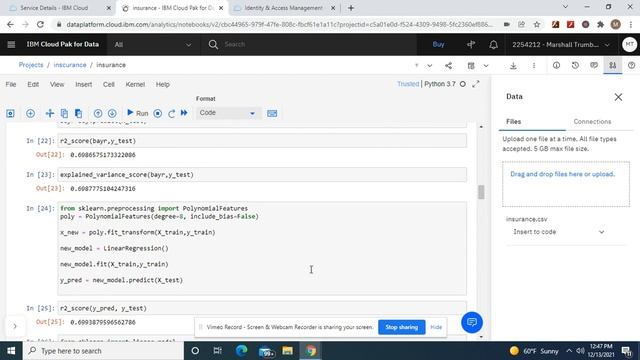Open the versions history icon
This screenshot has width=640, height=360.
575,65
